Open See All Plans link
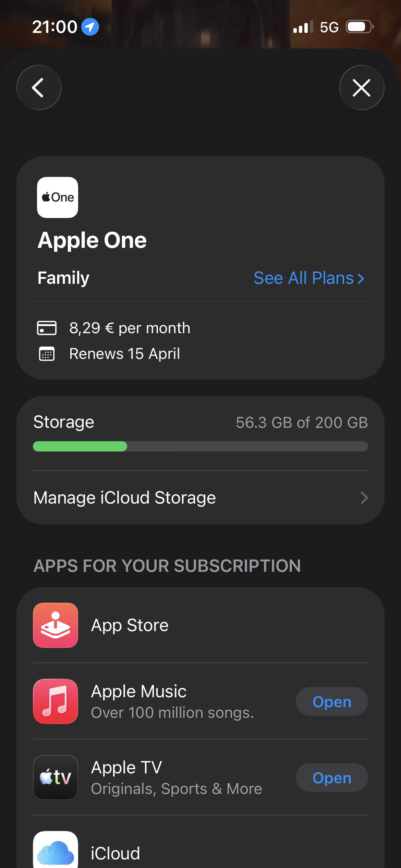This screenshot has height=868, width=401. point(304,278)
